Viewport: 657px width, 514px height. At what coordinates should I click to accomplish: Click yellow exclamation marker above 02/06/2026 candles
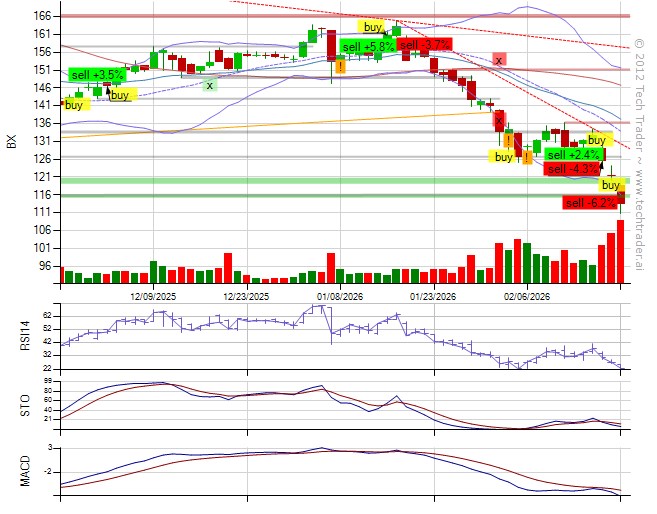pos(510,141)
